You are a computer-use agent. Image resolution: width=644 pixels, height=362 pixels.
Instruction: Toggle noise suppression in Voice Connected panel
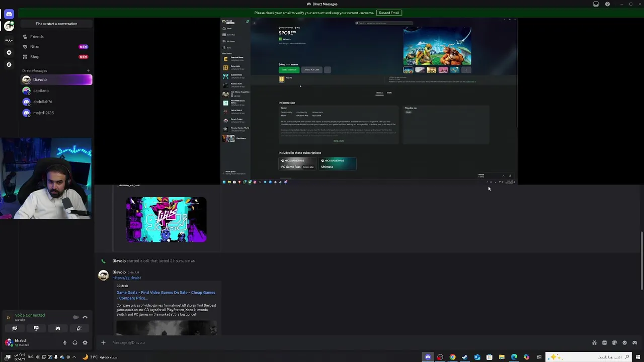coord(75,317)
